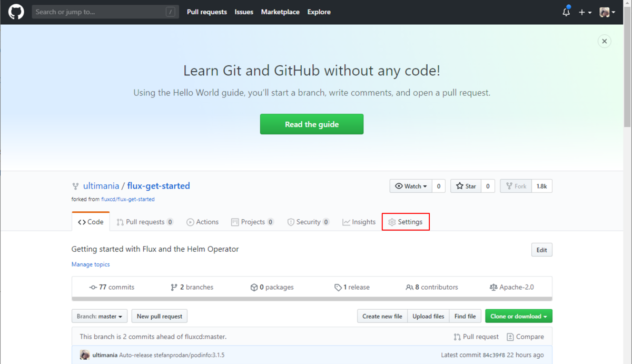
Task: View the stargazers count next to Star
Action: pos(488,186)
